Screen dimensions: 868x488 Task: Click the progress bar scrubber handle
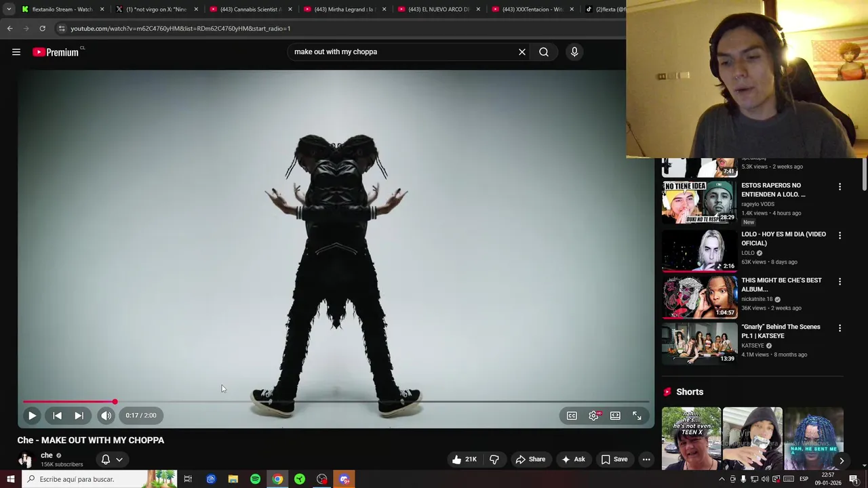(115, 402)
